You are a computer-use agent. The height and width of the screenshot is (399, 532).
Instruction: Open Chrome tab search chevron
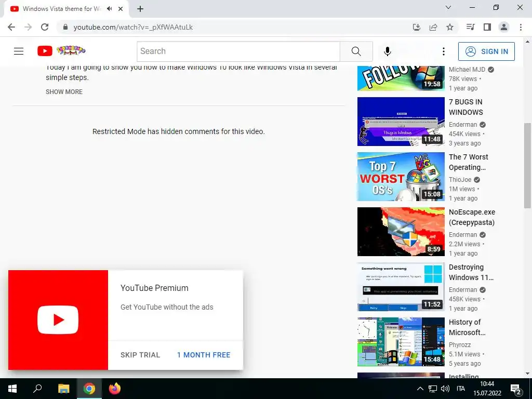tap(448, 7)
